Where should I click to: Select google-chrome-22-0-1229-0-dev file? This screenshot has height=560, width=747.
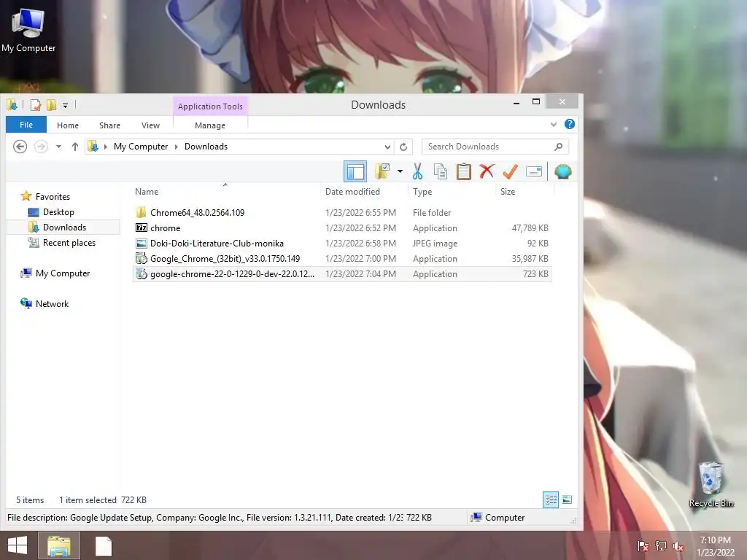pos(342,274)
